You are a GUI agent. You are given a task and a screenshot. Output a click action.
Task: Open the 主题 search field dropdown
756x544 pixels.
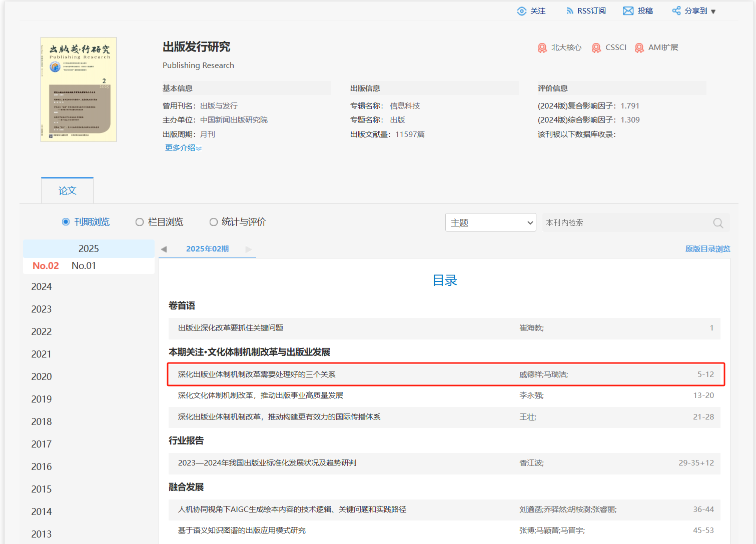point(490,222)
